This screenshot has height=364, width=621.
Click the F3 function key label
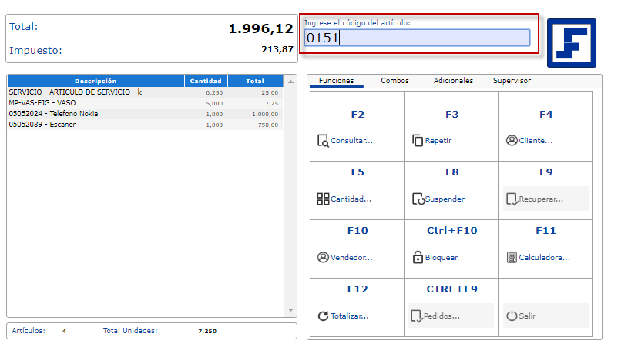click(x=452, y=115)
